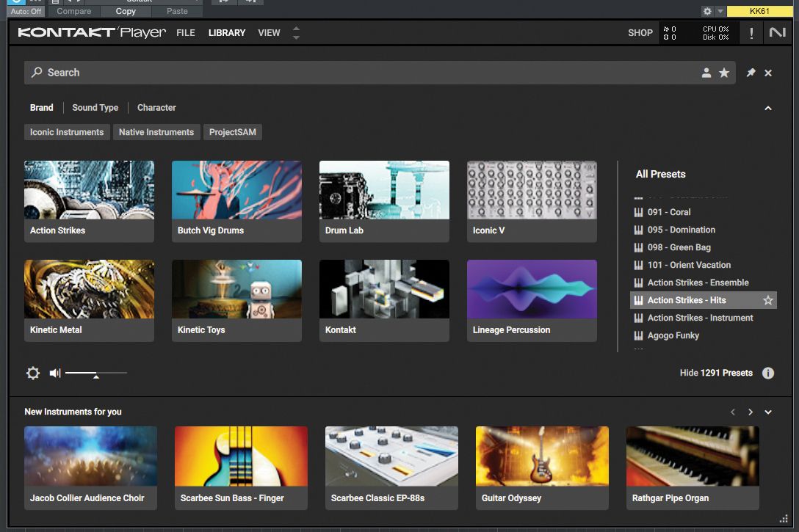This screenshot has height=532, width=799.
Task: Open browser settings gear below library tiles
Action: (33, 373)
